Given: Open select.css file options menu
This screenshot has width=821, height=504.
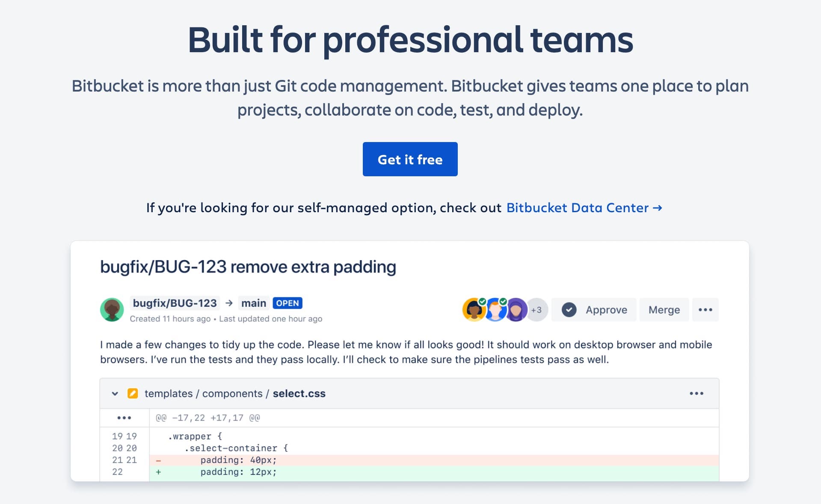Looking at the screenshot, I should 697,394.
